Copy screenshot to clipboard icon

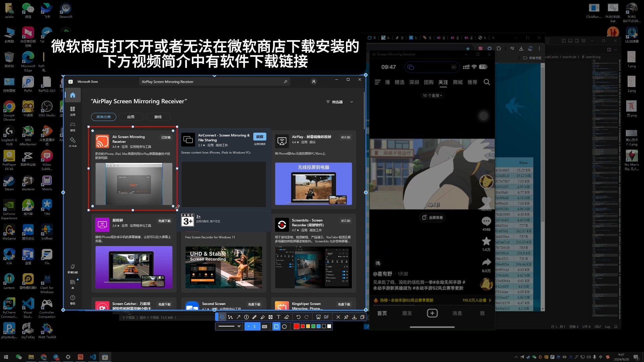pos(362,317)
